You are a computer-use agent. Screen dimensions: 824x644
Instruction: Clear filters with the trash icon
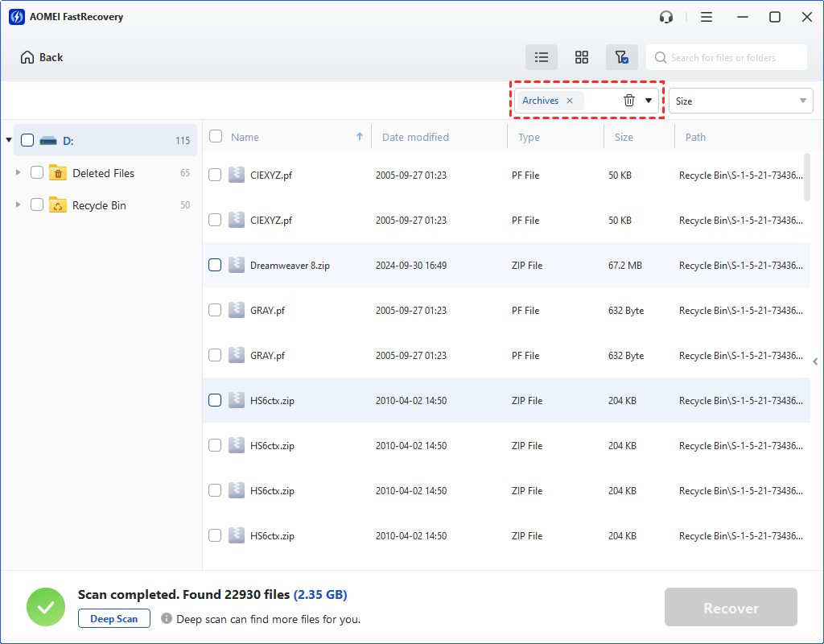628,101
